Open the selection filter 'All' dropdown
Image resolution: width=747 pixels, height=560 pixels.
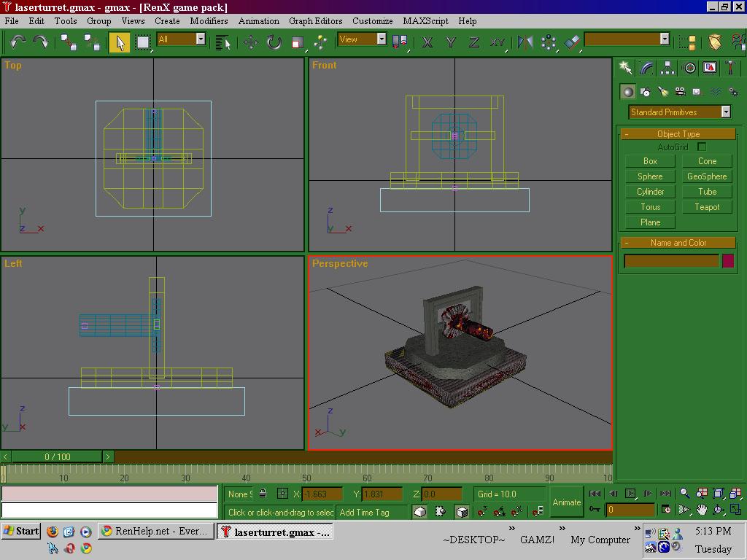coord(201,39)
